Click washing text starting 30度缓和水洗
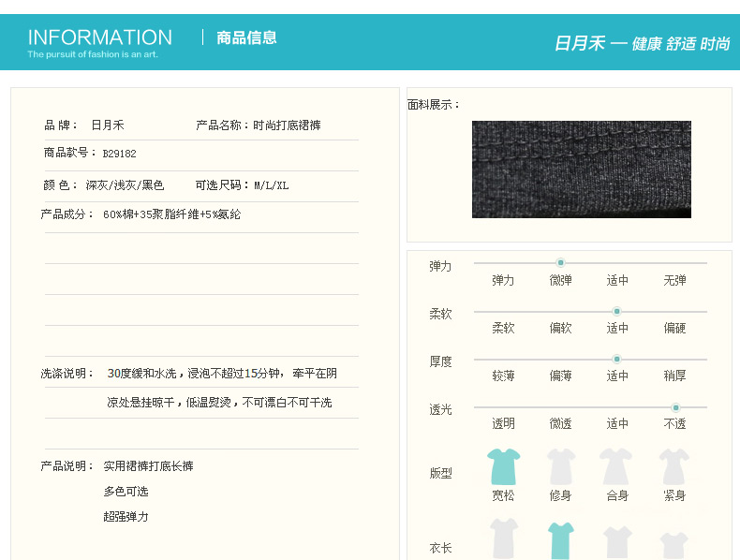 click(x=222, y=374)
